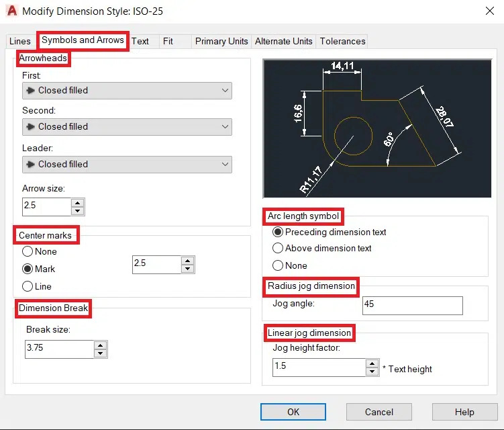Open the Leader arrowhead dropdown
Image resolution: width=504 pixels, height=430 pixels.
pos(127,165)
